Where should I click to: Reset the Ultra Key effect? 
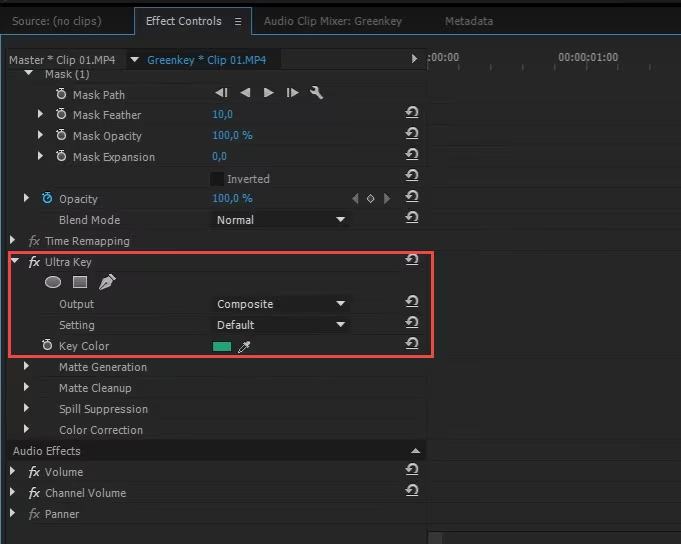coord(411,261)
